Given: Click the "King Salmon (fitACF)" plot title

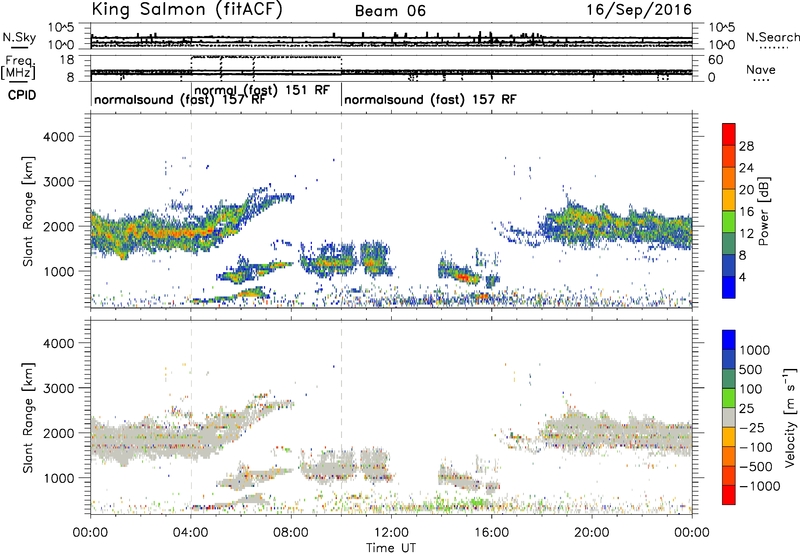Looking at the screenshot, I should pos(187,10).
